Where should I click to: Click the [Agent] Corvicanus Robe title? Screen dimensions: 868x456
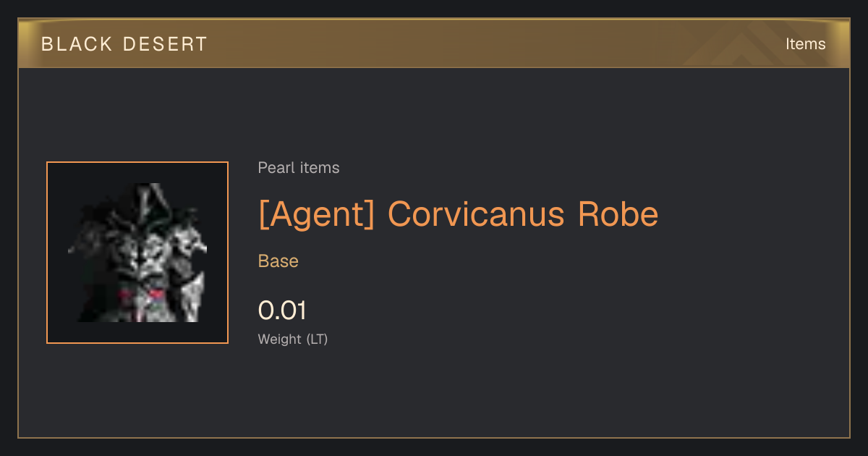click(x=459, y=214)
